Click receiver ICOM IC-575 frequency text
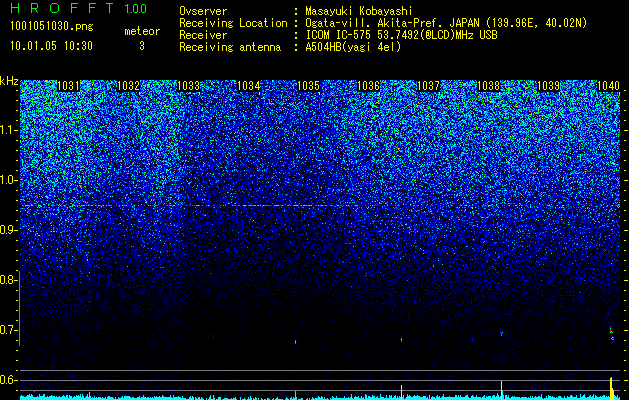The height and width of the screenshot is (400, 629). coord(401,35)
